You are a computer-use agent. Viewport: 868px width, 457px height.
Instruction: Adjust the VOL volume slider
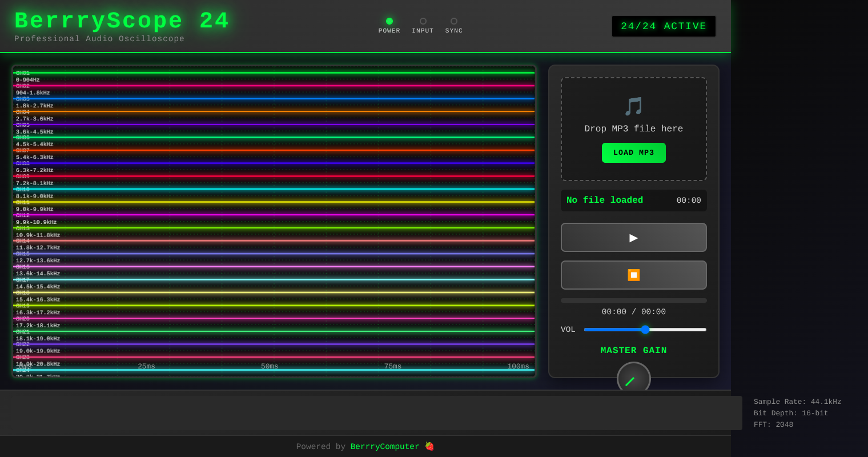[x=645, y=330]
